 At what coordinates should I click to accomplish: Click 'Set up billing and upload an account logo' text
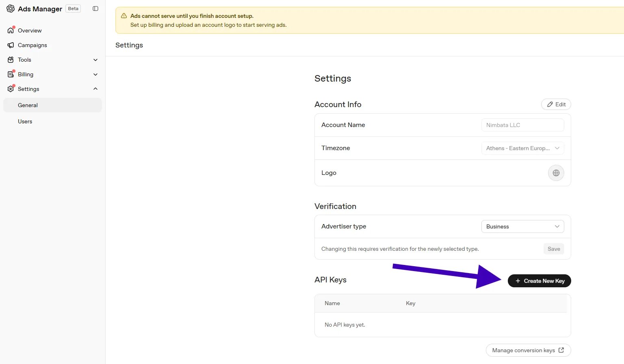click(208, 25)
